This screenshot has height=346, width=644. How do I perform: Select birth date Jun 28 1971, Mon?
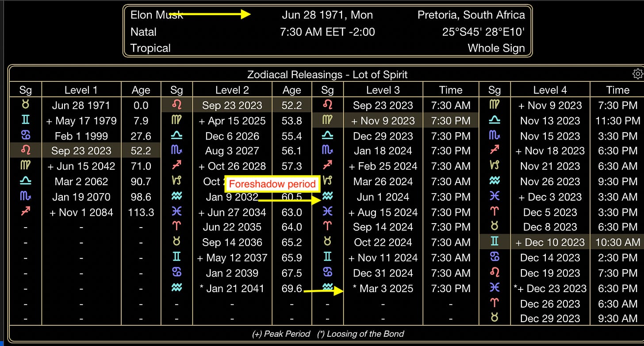point(327,15)
